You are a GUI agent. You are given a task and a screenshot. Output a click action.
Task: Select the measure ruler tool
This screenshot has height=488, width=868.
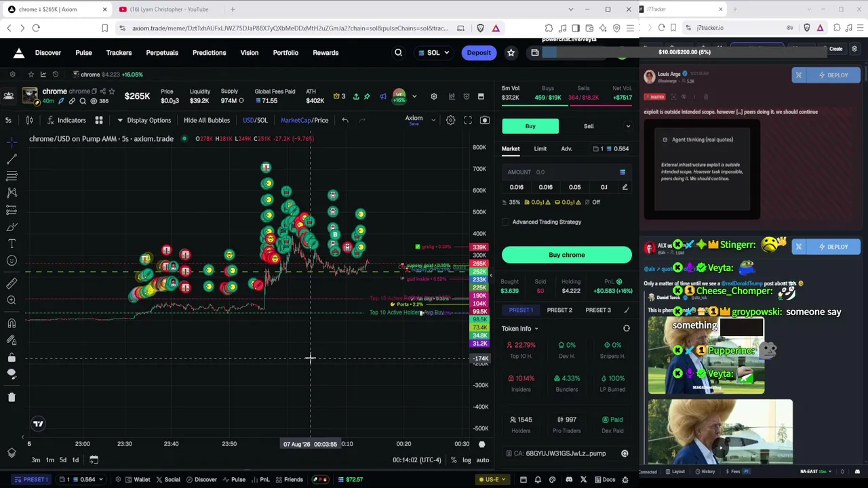pyautogui.click(x=12, y=283)
